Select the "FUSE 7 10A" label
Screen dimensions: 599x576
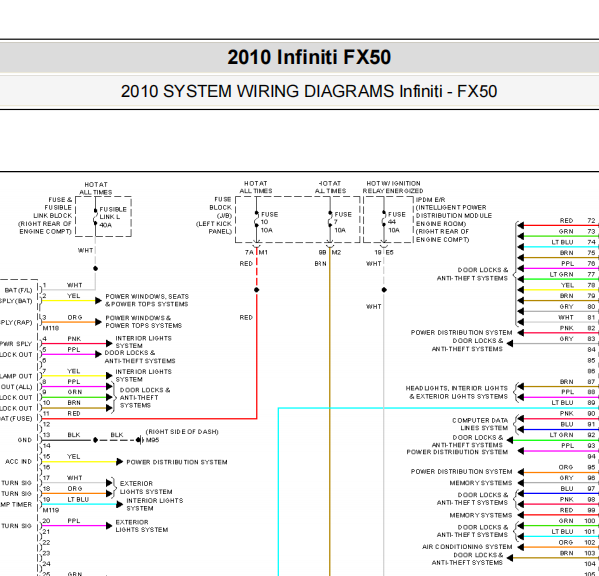point(343,222)
